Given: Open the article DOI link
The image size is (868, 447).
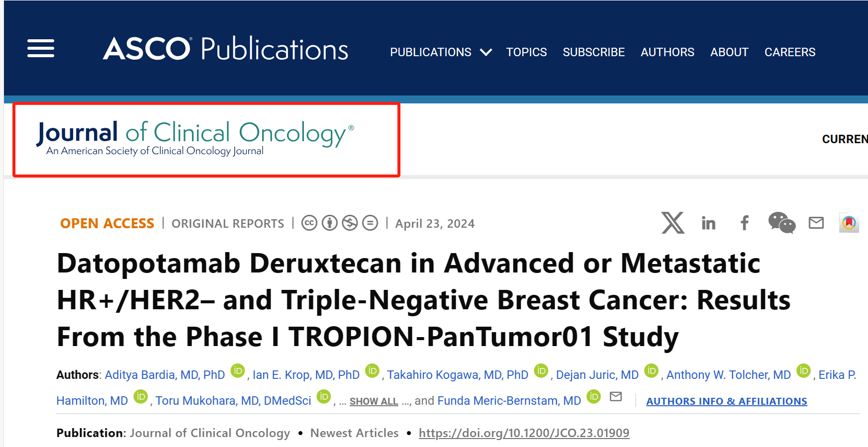Looking at the screenshot, I should point(524,433).
